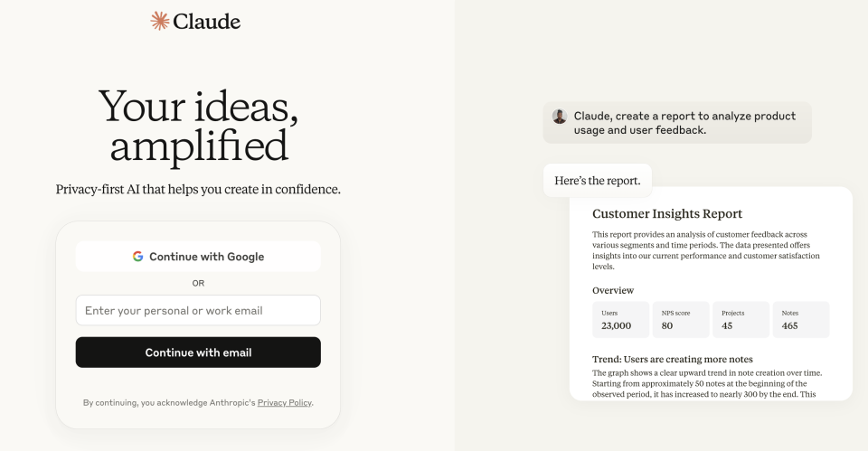This screenshot has width=868, height=451.
Task: Click the Overview section heading
Action: click(x=613, y=290)
